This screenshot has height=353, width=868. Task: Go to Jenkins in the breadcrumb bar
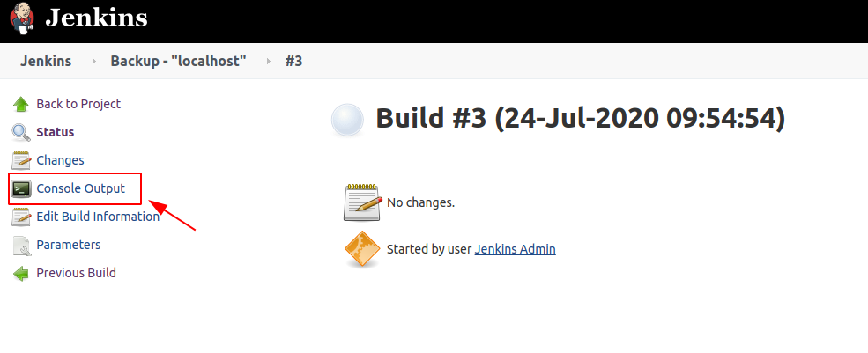(46, 62)
